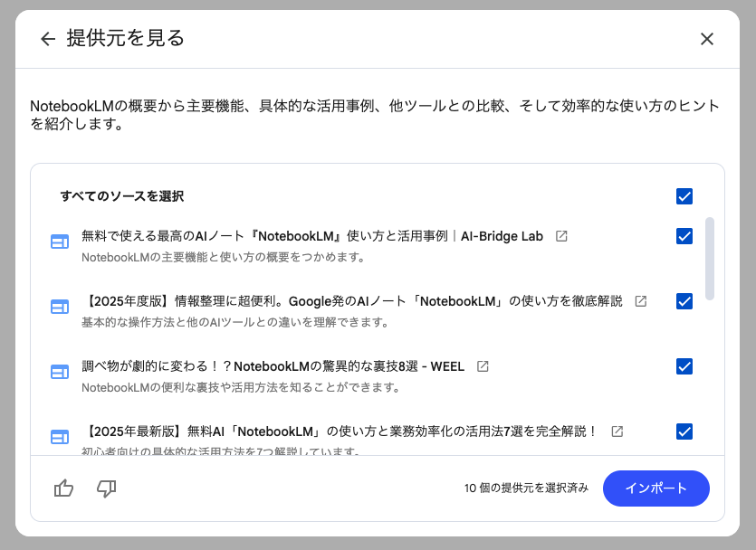The width and height of the screenshot is (756, 550).
Task: Click the インポート button
Action: [656, 488]
